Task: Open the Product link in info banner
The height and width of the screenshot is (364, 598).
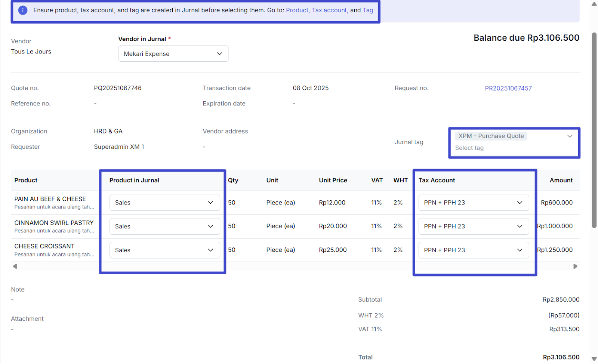Action: pos(297,10)
